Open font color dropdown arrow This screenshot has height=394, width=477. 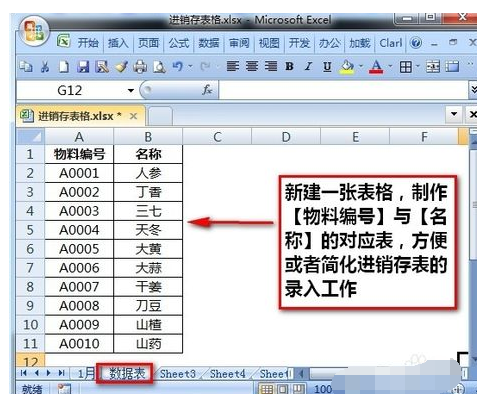390,66
